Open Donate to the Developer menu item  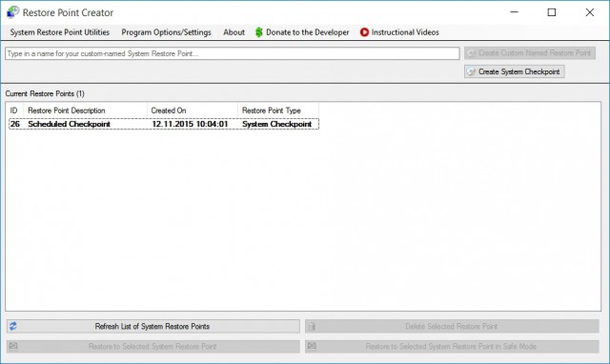(x=303, y=32)
